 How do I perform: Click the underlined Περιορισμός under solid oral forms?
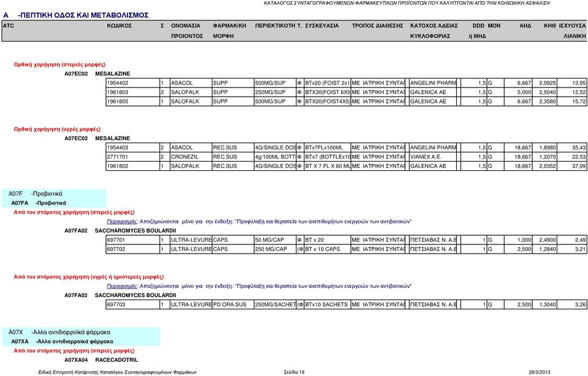pos(122,222)
